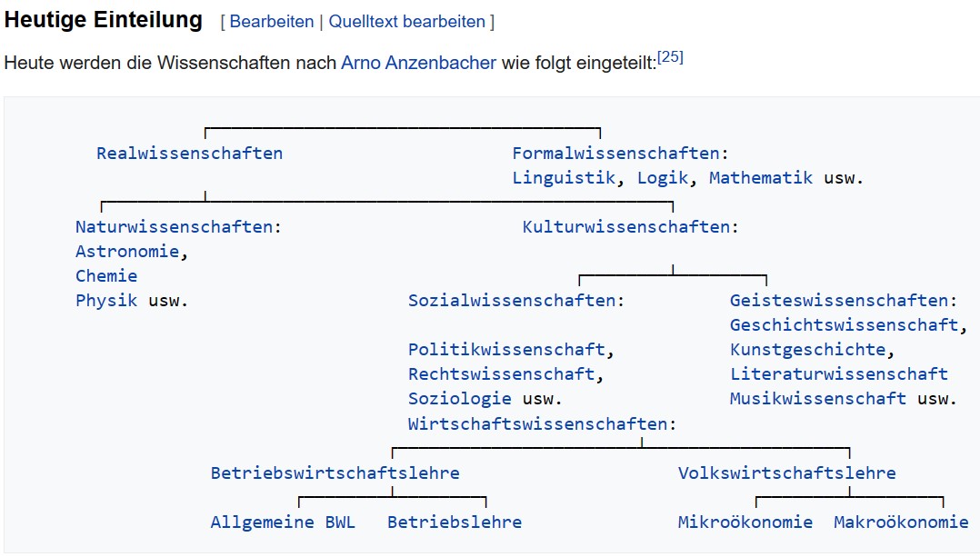Follow the Formalwissenschaften link
Image resolution: width=980 pixels, height=557 pixels.
coord(615,154)
